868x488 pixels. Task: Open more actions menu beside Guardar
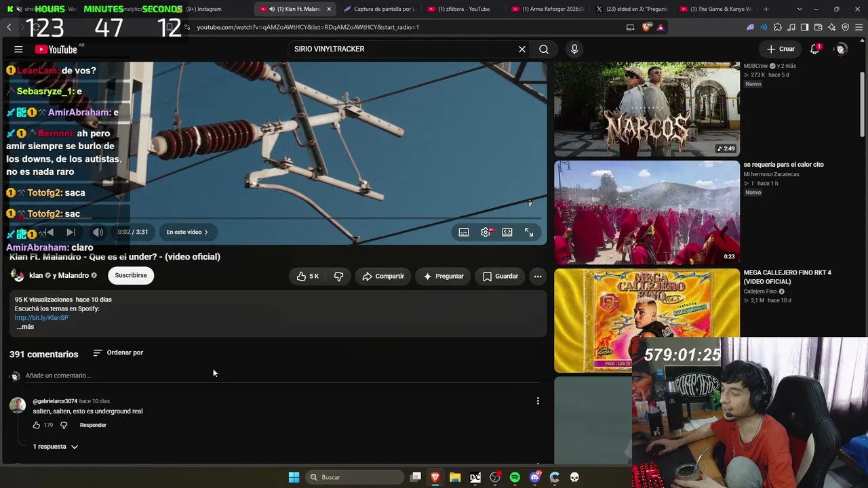(x=538, y=276)
